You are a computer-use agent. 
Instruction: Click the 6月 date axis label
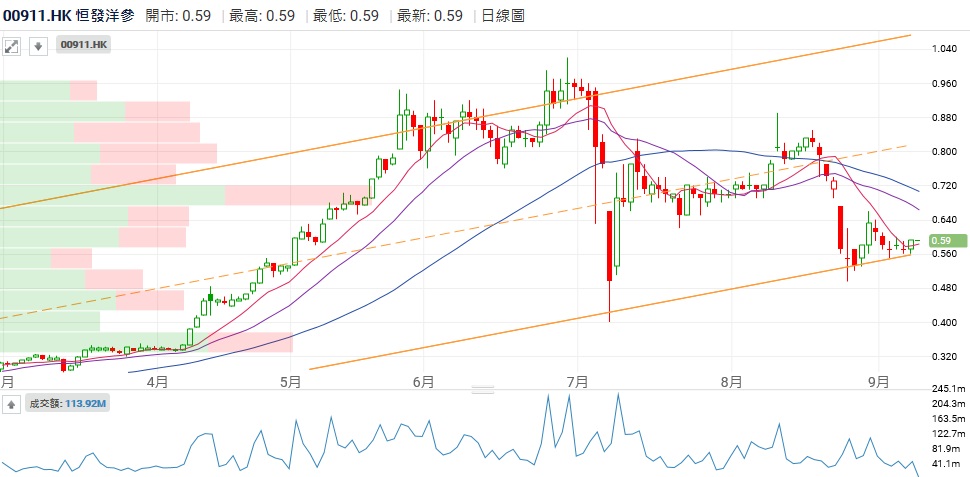pyautogui.click(x=422, y=381)
